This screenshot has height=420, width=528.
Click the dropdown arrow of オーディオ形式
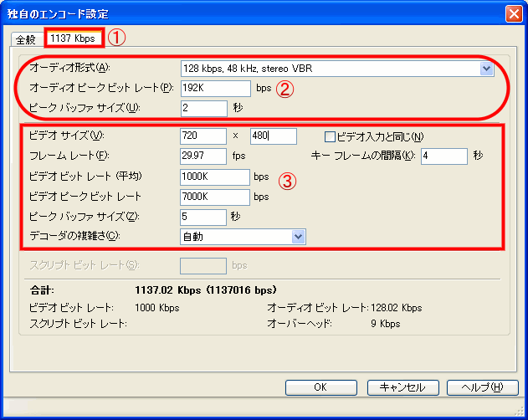tap(487, 68)
